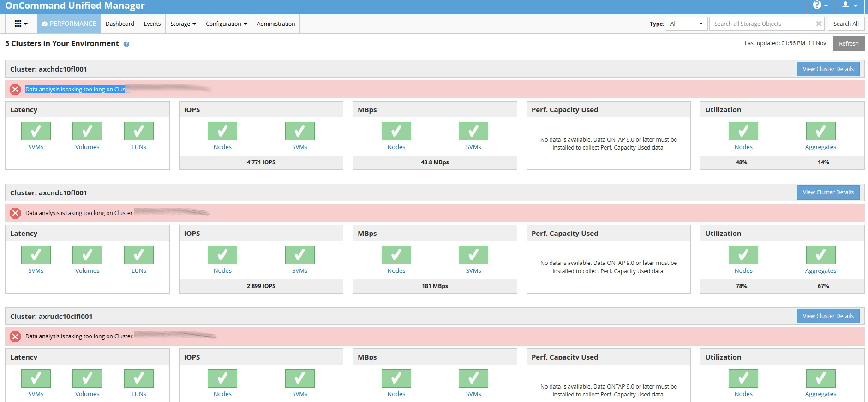Click help icon beside Clusters in Your Environment
Screen dimensions: 868x402
point(126,44)
